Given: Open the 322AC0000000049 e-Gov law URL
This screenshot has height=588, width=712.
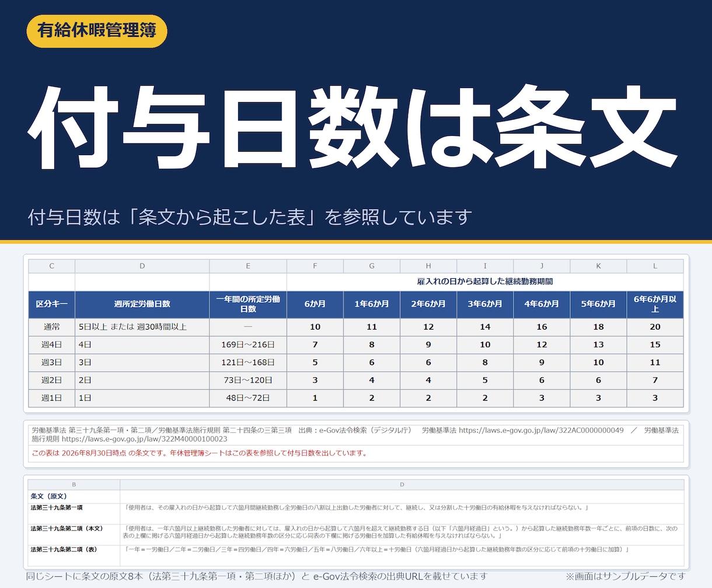Looking at the screenshot, I should pos(541,430).
